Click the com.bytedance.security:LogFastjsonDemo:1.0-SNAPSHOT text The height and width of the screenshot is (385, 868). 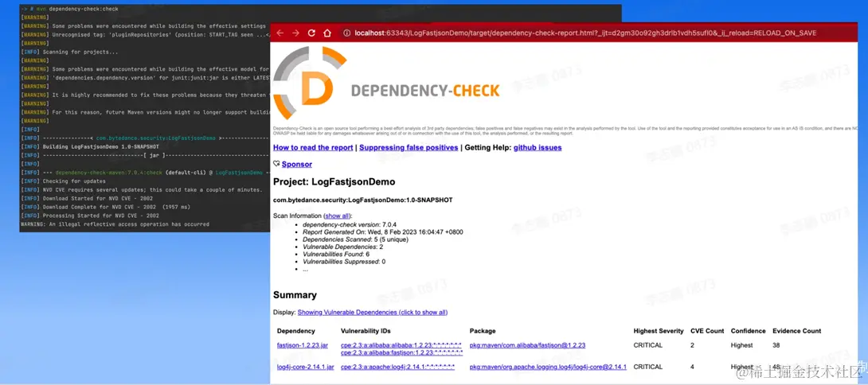click(x=363, y=200)
